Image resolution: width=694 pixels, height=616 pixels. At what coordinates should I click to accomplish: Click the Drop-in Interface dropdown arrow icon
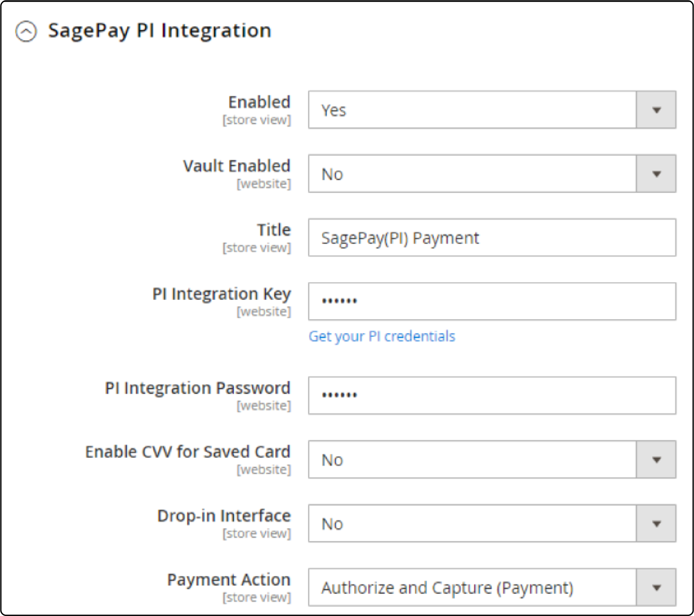click(656, 523)
